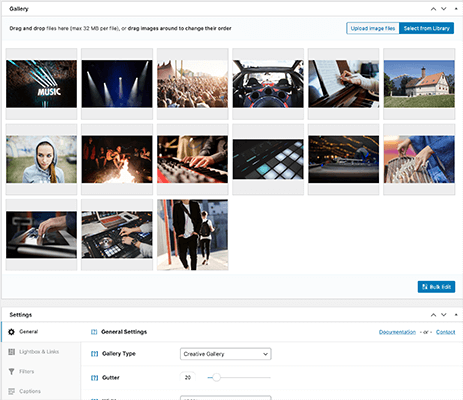Click help icon beside Gutter
Image resolution: width=463 pixels, height=400 pixels.
[94, 378]
